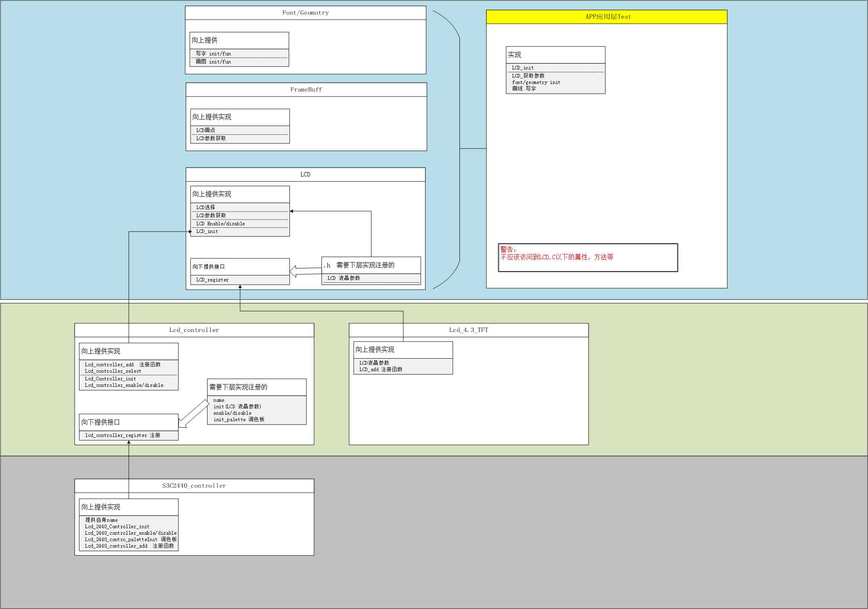Select the Lcd_controller box title

[194, 330]
